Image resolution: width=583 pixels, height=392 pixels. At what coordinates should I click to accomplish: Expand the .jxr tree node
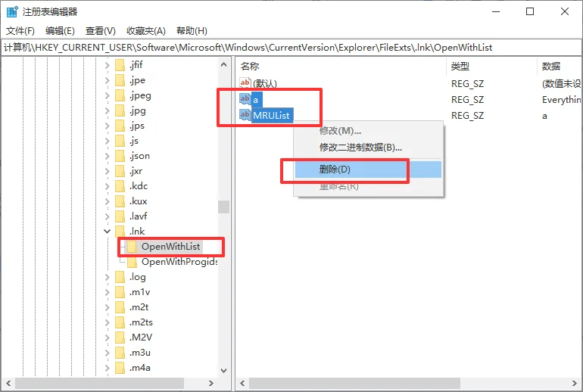point(107,171)
